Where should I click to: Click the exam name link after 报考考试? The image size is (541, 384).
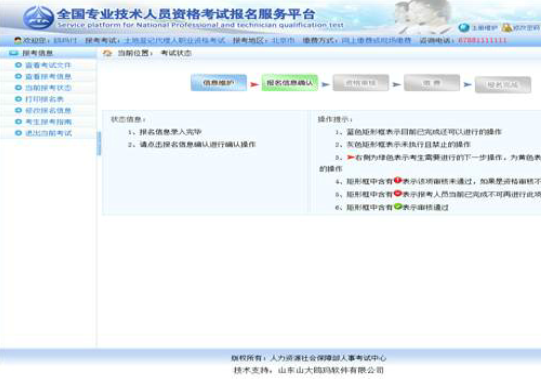174,40
